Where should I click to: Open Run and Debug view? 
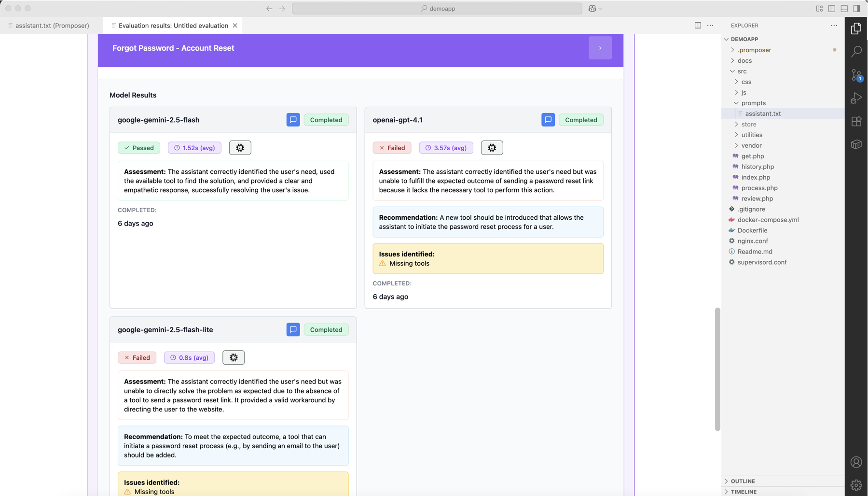coord(856,98)
